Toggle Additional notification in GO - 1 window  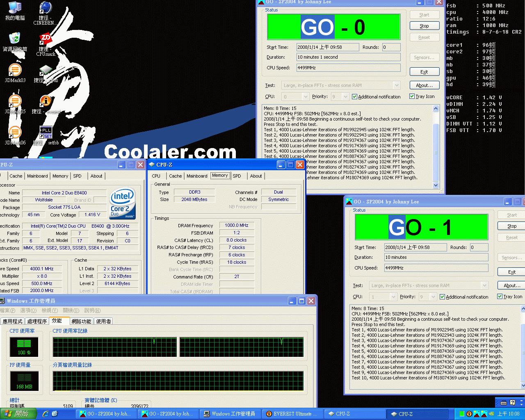pos(443,297)
